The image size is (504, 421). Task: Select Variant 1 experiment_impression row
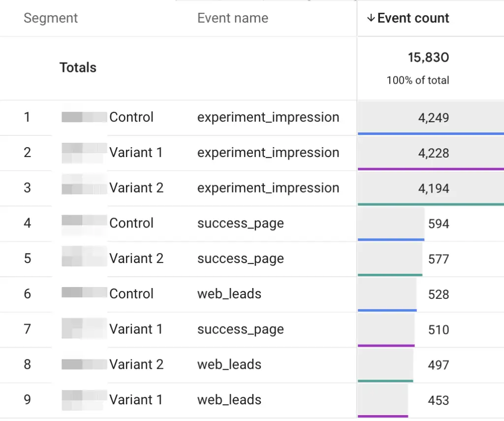(268, 153)
